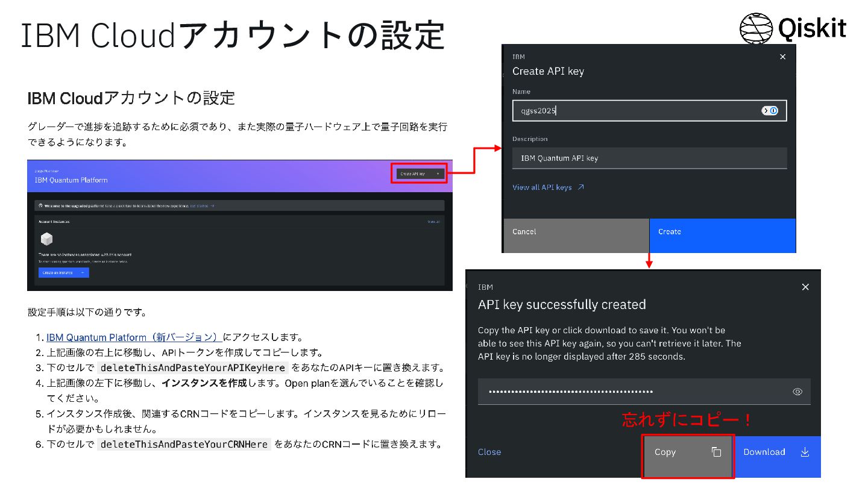The width and height of the screenshot is (868, 488).
Task: Click the deleteThisAndPasteYourAPIKeyHere code text
Action: tap(192, 368)
